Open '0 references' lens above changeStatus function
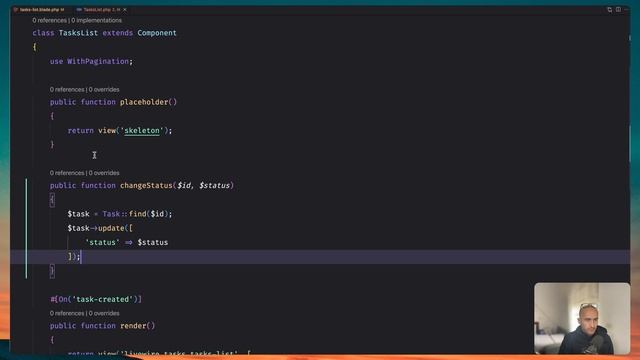640x360 pixels. tap(67, 173)
